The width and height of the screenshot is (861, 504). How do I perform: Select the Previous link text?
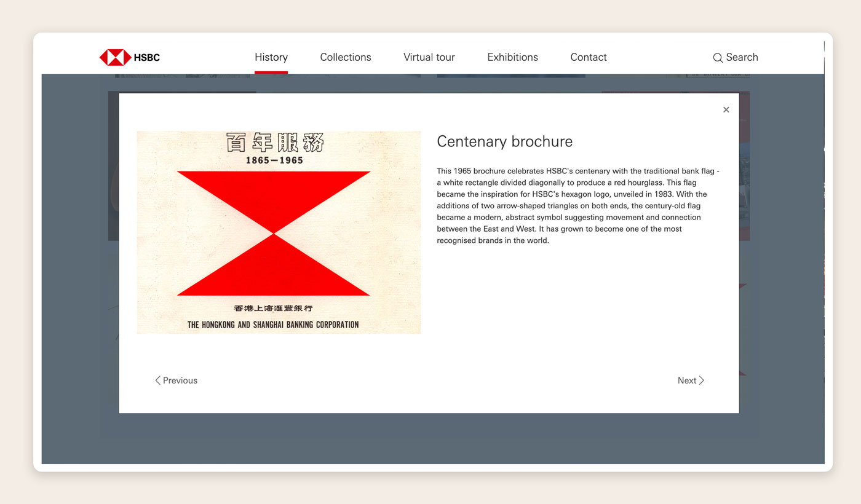tap(180, 380)
